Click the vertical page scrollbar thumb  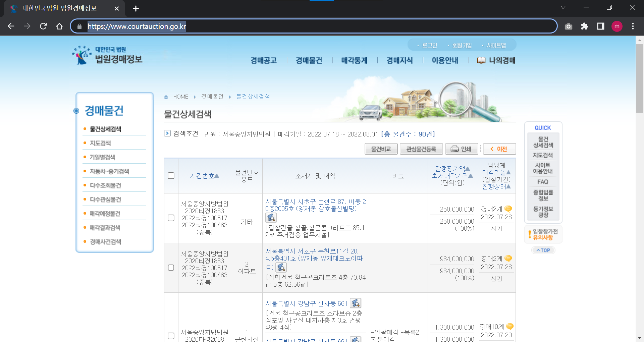(640, 78)
